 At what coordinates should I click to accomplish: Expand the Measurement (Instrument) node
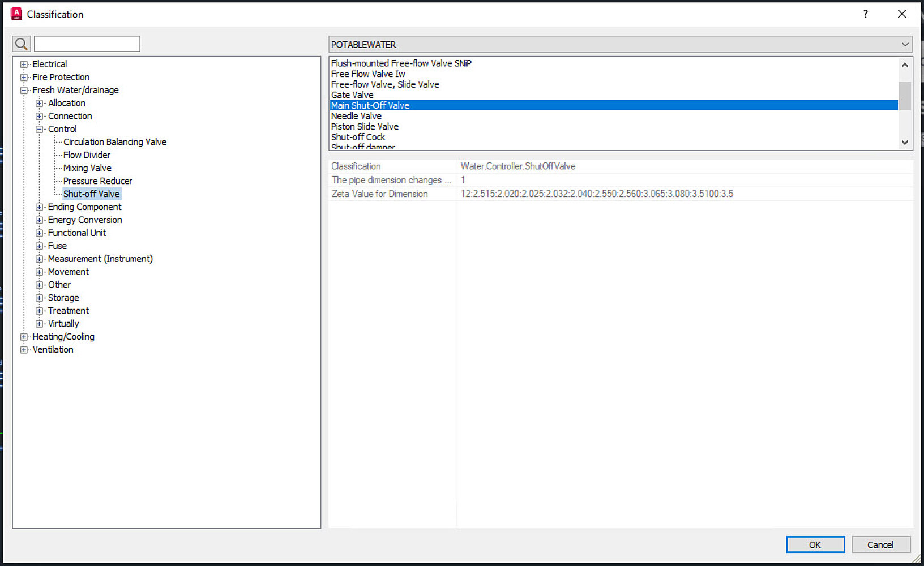(x=39, y=259)
